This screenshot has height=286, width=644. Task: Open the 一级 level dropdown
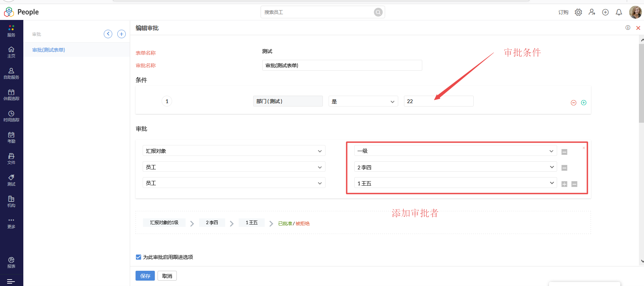tap(455, 151)
